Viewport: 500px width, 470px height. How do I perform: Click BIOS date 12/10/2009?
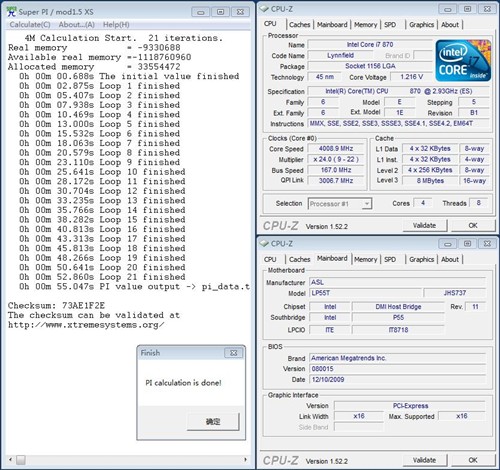[397, 379]
